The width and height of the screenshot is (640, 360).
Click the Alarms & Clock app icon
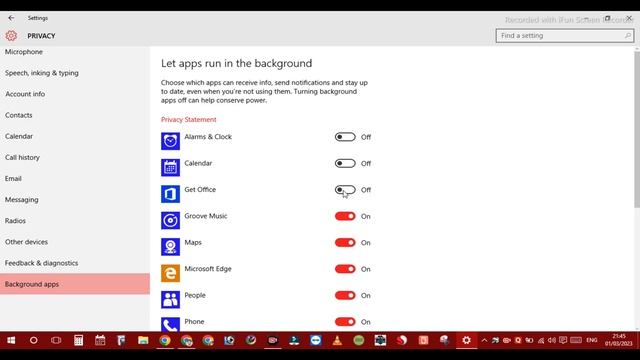170,141
